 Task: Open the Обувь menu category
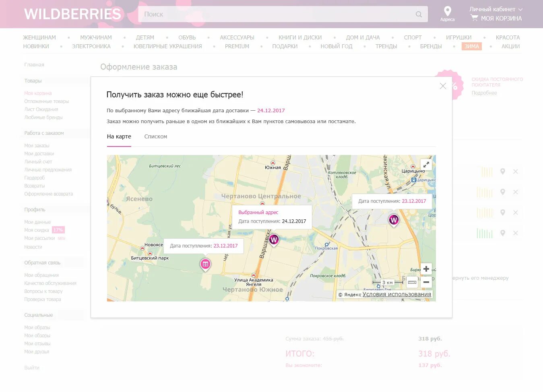187,37
